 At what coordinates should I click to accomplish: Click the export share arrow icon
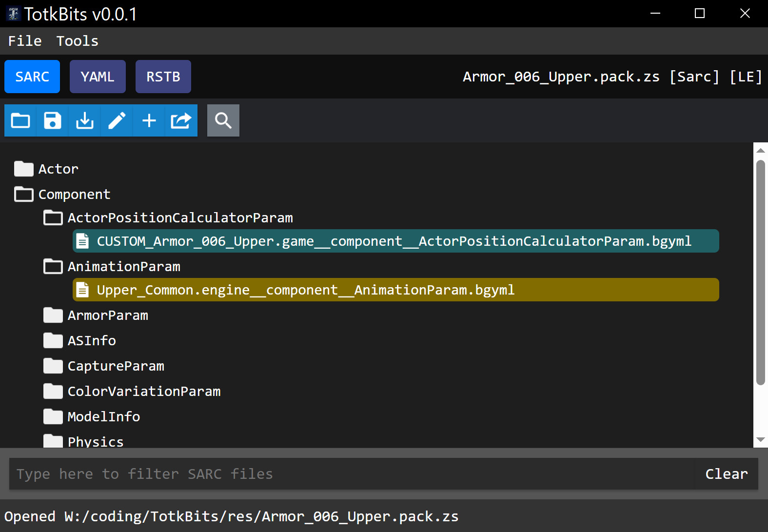181,120
